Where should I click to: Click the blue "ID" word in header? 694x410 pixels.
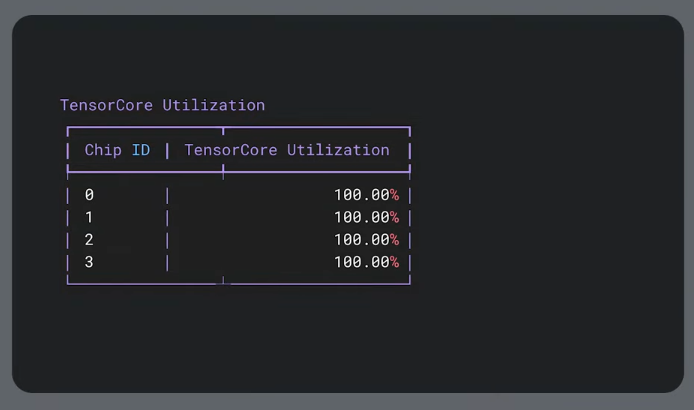click(141, 150)
